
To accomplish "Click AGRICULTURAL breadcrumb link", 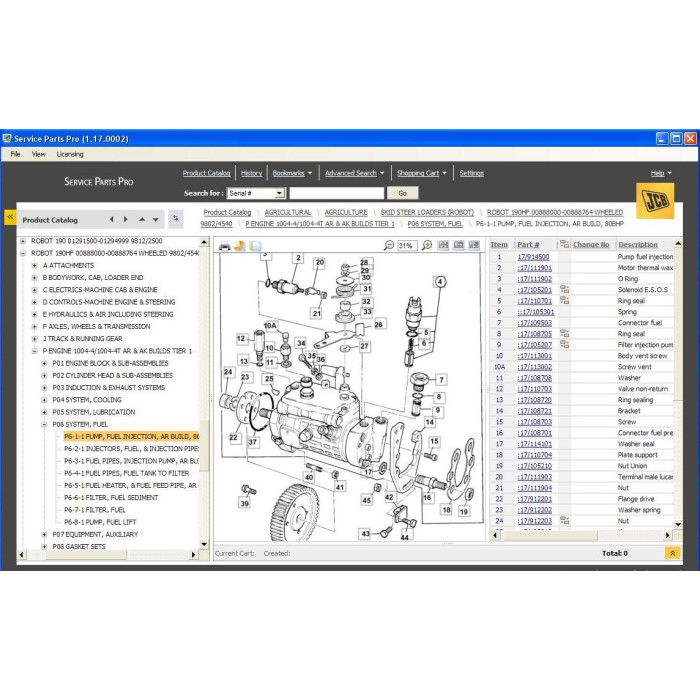I will click(x=288, y=212).
